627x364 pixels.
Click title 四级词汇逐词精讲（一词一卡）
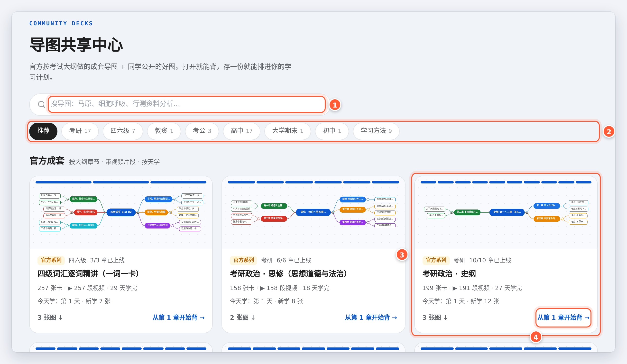click(x=88, y=274)
